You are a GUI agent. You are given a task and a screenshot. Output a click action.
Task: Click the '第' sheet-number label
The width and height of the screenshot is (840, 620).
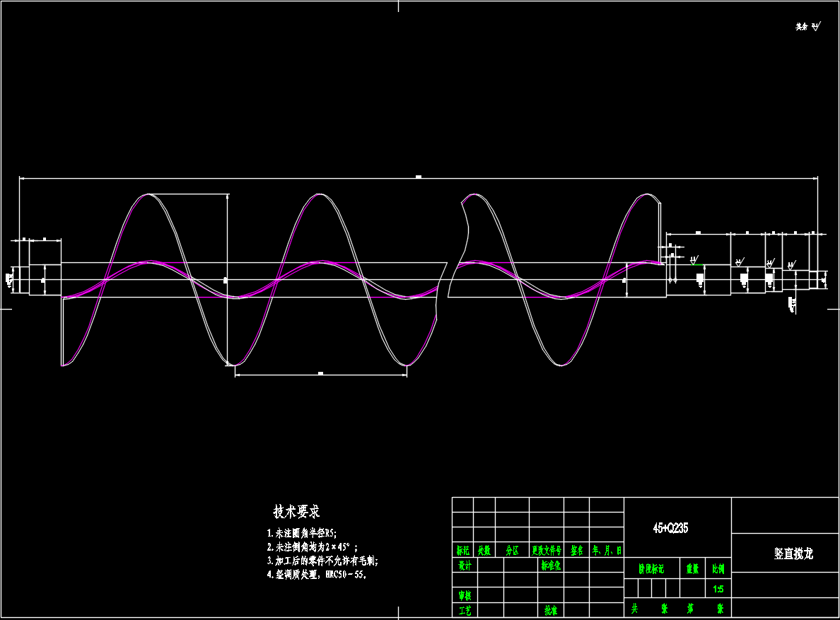[691, 609]
